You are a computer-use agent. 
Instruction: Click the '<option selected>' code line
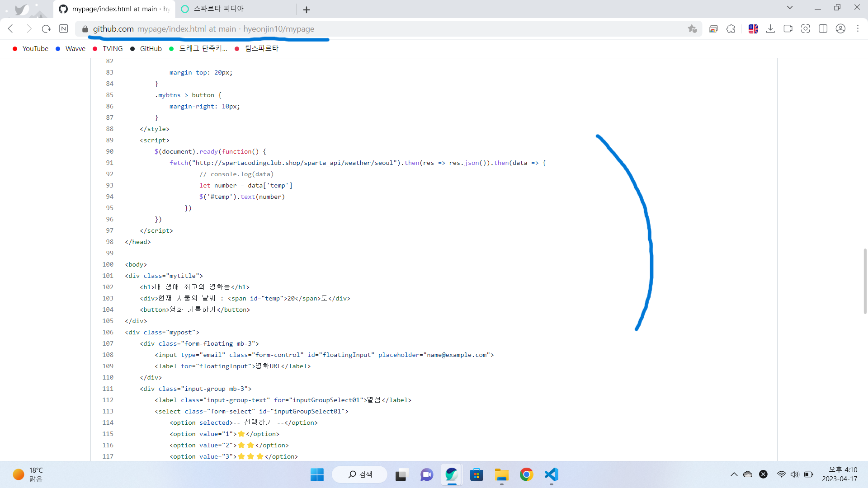click(244, 422)
